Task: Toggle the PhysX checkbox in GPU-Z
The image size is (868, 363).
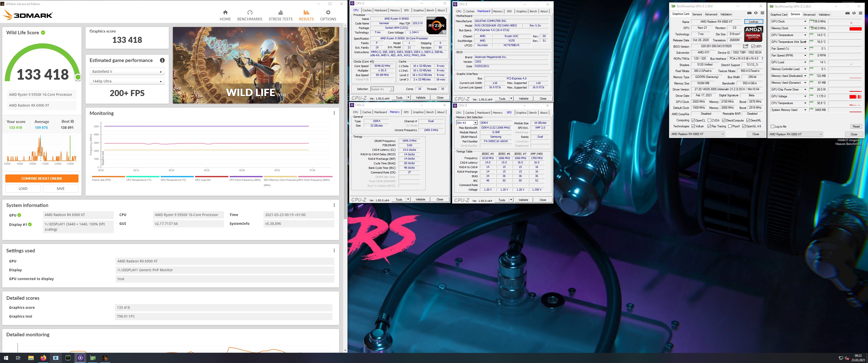Action: [730, 126]
